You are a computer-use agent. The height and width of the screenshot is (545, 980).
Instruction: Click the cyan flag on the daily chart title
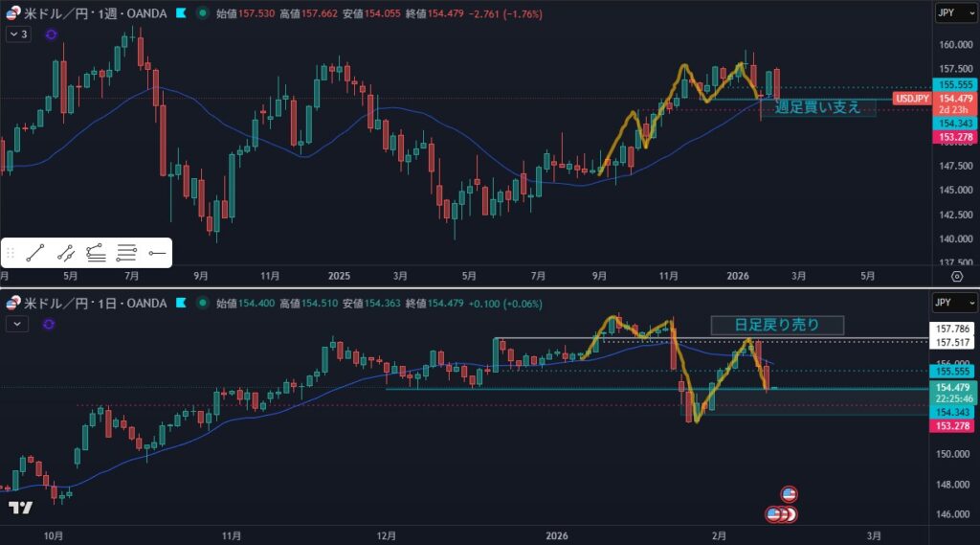pos(180,304)
